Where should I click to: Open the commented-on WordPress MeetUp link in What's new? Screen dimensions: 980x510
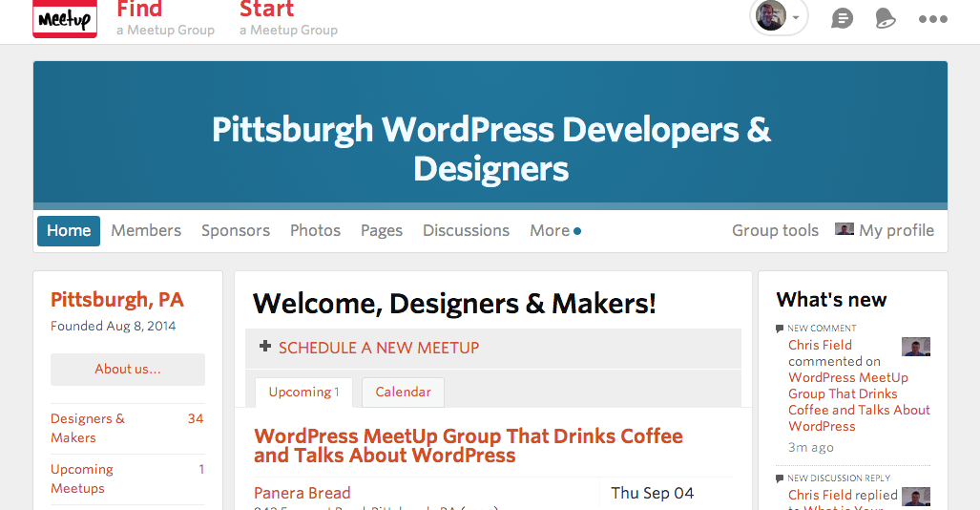click(x=859, y=402)
